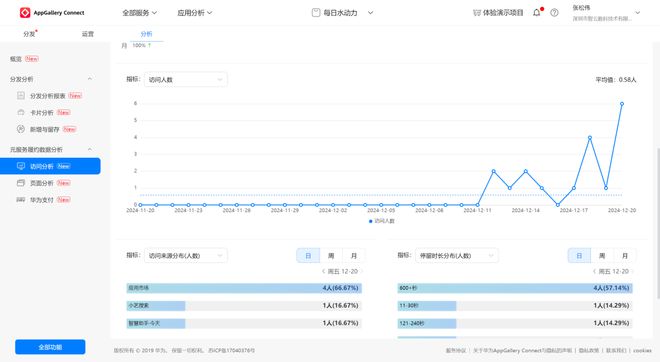Image resolution: width=660 pixels, height=362 pixels.
Task: Open the help question-mark icon
Action: point(554,13)
